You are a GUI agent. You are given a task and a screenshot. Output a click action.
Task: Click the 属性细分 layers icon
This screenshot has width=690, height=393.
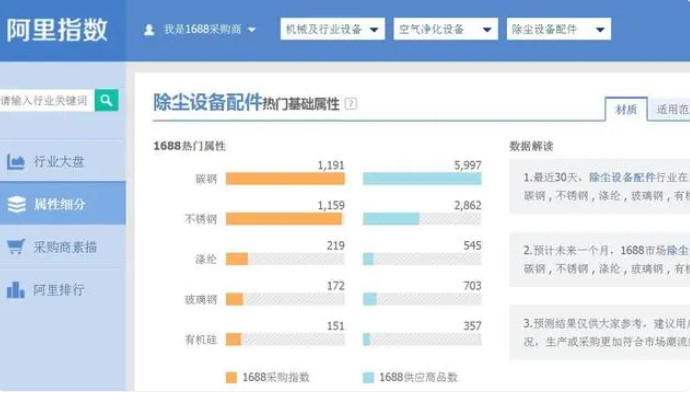(x=17, y=204)
